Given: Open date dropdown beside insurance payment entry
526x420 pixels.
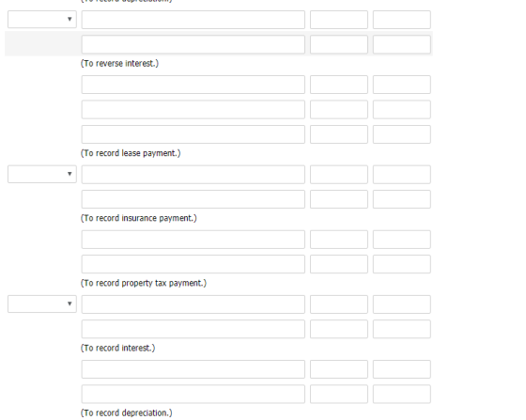Looking at the screenshot, I should [x=42, y=174].
